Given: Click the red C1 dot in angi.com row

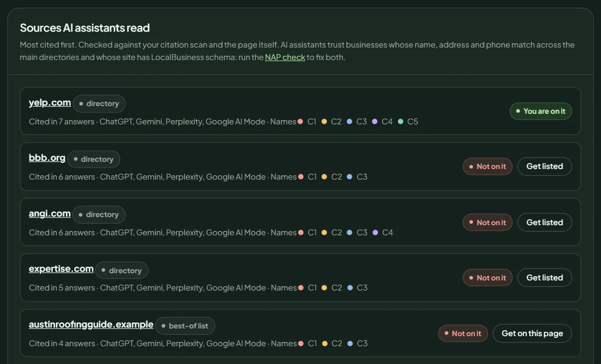Looking at the screenshot, I should click(x=301, y=232).
